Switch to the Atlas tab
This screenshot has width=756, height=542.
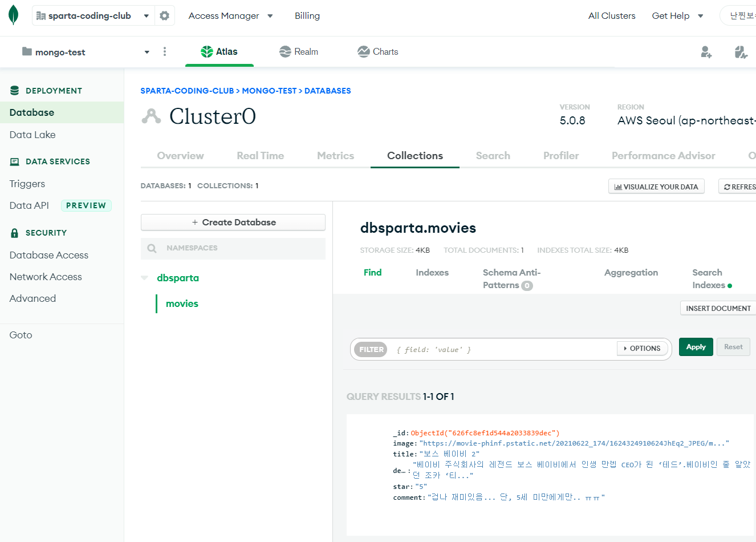(220, 51)
